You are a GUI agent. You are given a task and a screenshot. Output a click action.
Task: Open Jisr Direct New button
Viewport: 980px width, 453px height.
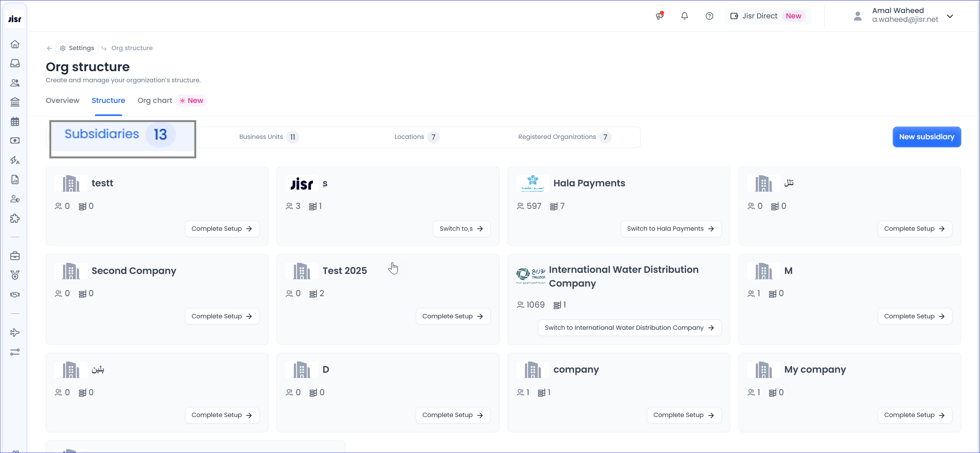point(767,16)
